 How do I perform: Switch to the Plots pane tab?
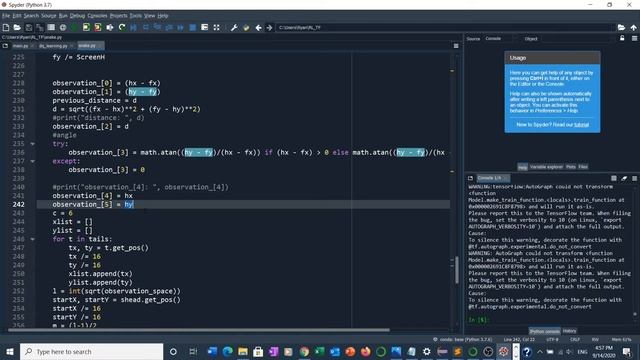[571, 167]
